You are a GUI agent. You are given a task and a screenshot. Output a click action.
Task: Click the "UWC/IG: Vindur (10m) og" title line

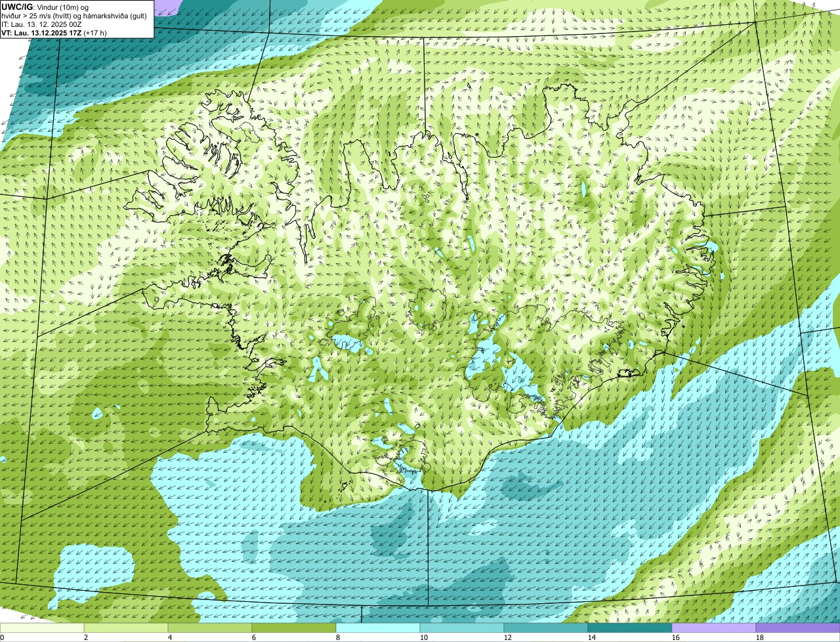click(x=45, y=7)
